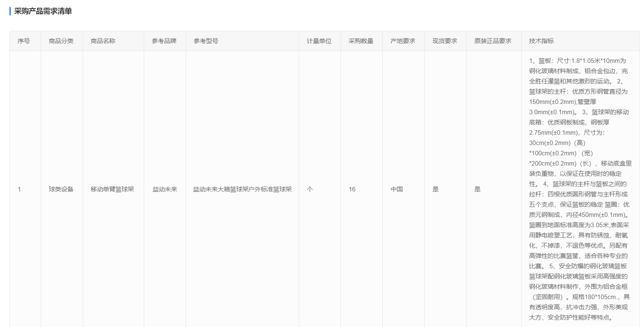Select the 采购数量 column header
The height and width of the screenshot is (327, 644).
click(361, 41)
